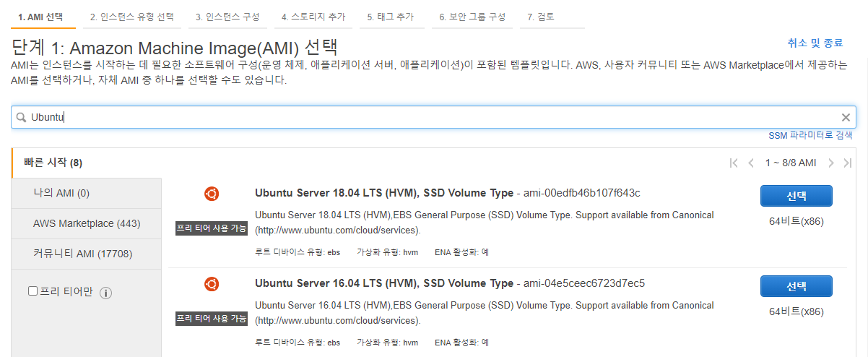Click the 64비트(x86) label under Ubuntu 18.04
Screen dimensions: 868x357
pyautogui.click(x=797, y=221)
